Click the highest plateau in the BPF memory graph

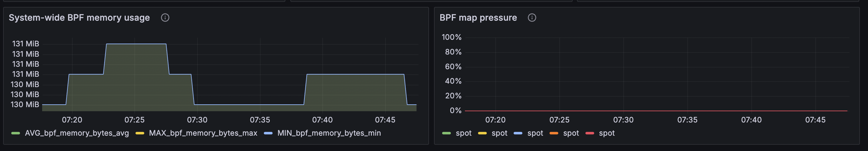point(136,44)
